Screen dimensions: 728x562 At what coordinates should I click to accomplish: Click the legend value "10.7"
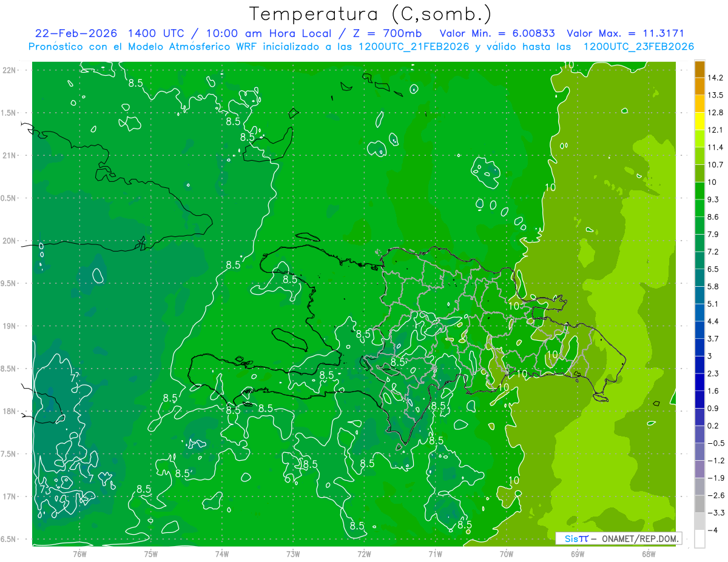[715, 165]
